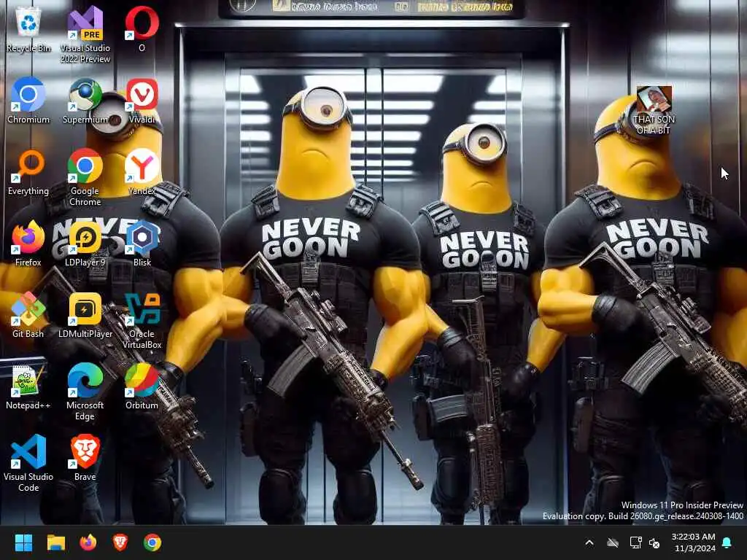This screenshot has width=747, height=560.
Task: Select the Yandex browser shortcut
Action: click(x=142, y=172)
